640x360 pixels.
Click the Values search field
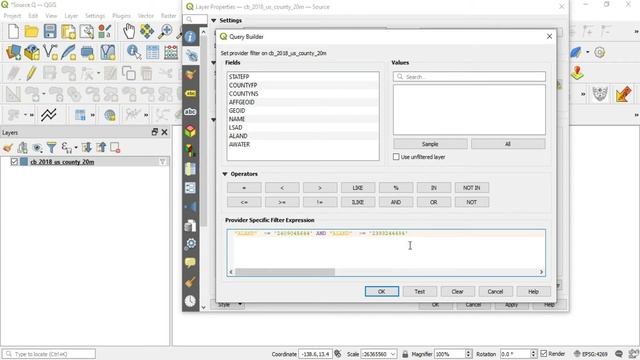point(469,77)
